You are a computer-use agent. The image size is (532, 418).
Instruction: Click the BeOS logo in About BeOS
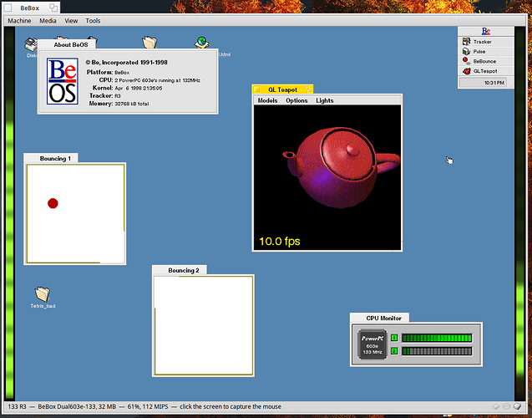[63, 81]
